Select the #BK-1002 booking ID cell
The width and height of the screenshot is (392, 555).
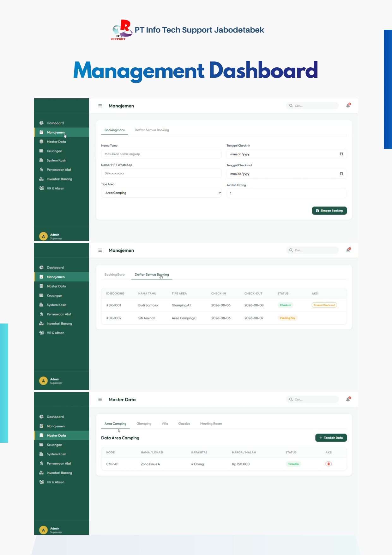point(114,318)
